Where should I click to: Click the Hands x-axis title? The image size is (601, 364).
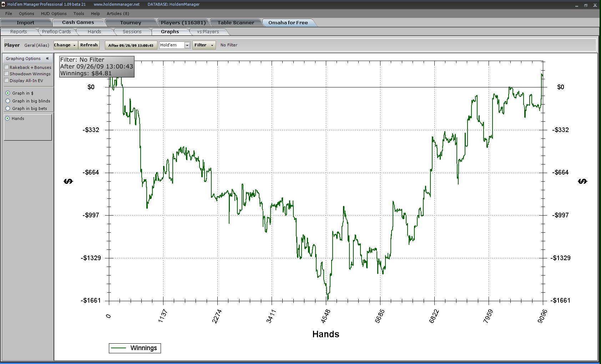[x=326, y=334]
